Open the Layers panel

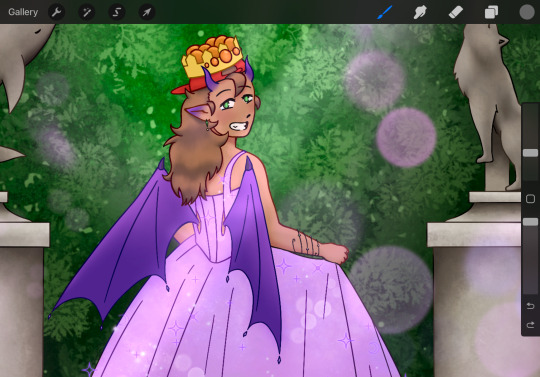tap(491, 12)
